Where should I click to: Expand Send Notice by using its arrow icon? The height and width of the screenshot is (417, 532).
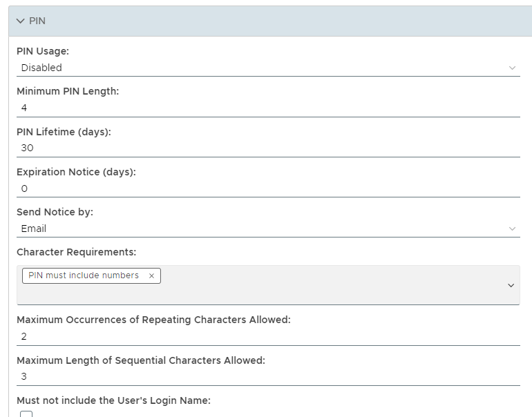tap(512, 229)
